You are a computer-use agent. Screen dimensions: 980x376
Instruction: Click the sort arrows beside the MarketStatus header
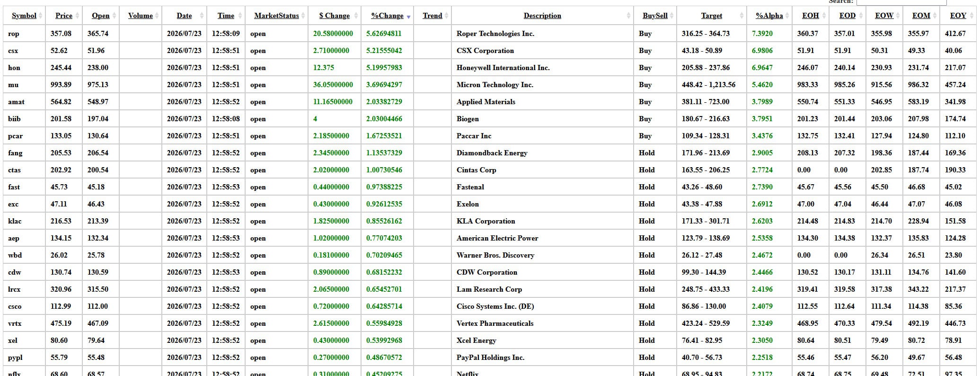pyautogui.click(x=303, y=16)
